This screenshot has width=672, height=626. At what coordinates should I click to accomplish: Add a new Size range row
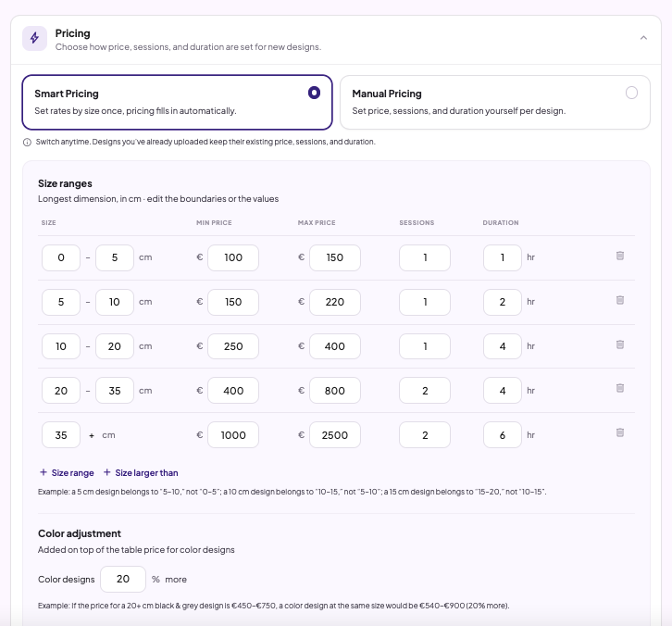tap(67, 472)
